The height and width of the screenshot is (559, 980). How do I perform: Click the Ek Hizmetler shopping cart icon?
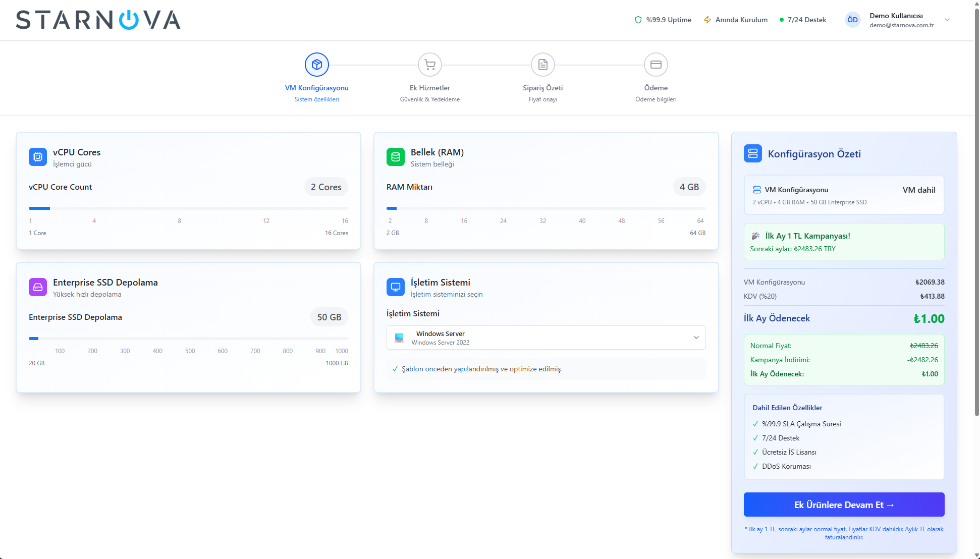pyautogui.click(x=429, y=65)
